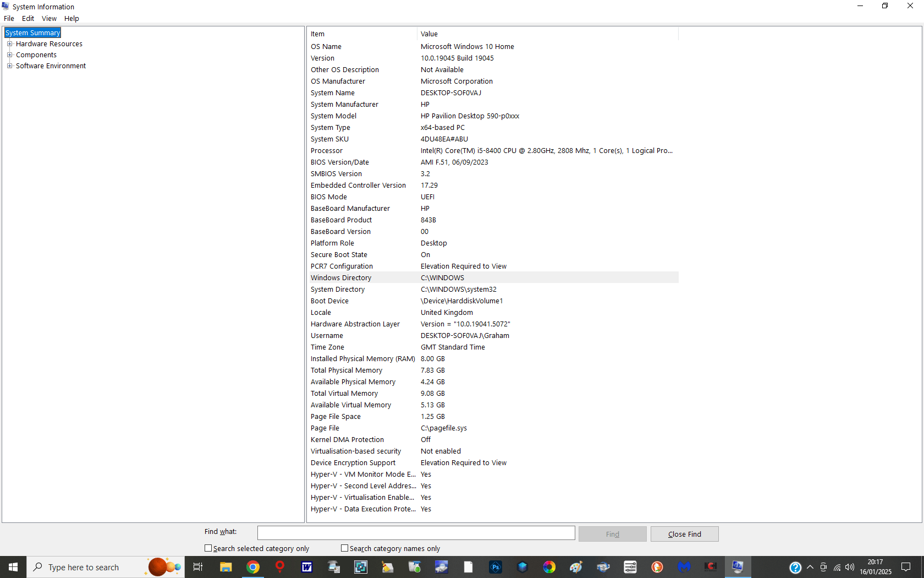Open Adobe Photoshop Express from the taskbar
Viewport: 924px width, 578px height.
pyautogui.click(x=495, y=567)
